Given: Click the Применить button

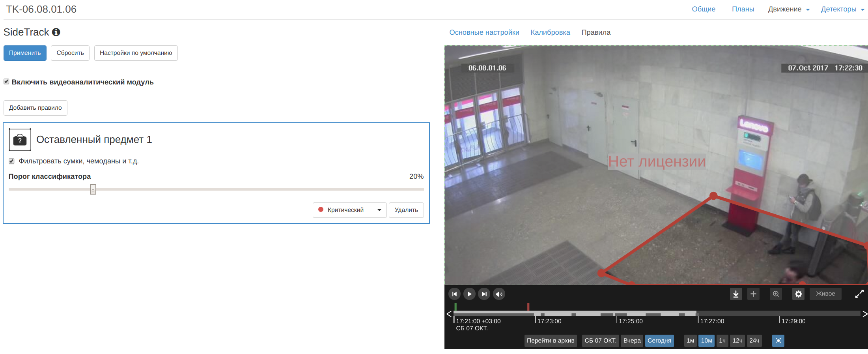Looking at the screenshot, I should (x=25, y=53).
